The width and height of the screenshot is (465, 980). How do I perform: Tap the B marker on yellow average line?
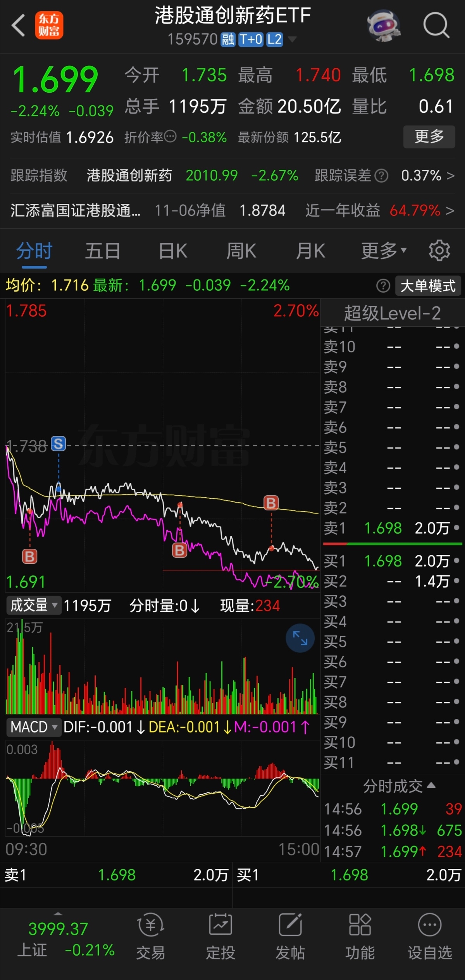tap(271, 503)
